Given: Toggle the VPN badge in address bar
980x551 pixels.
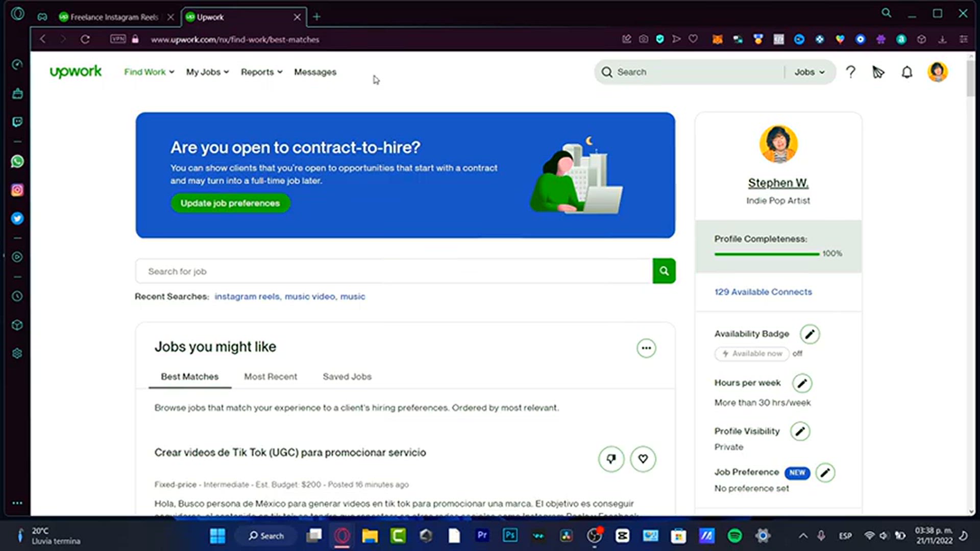Looking at the screenshot, I should [x=118, y=39].
